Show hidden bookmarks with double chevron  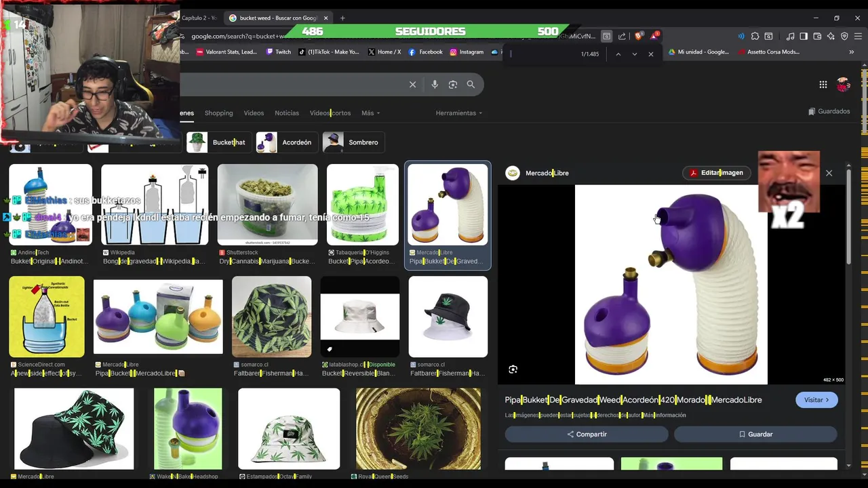tap(851, 52)
